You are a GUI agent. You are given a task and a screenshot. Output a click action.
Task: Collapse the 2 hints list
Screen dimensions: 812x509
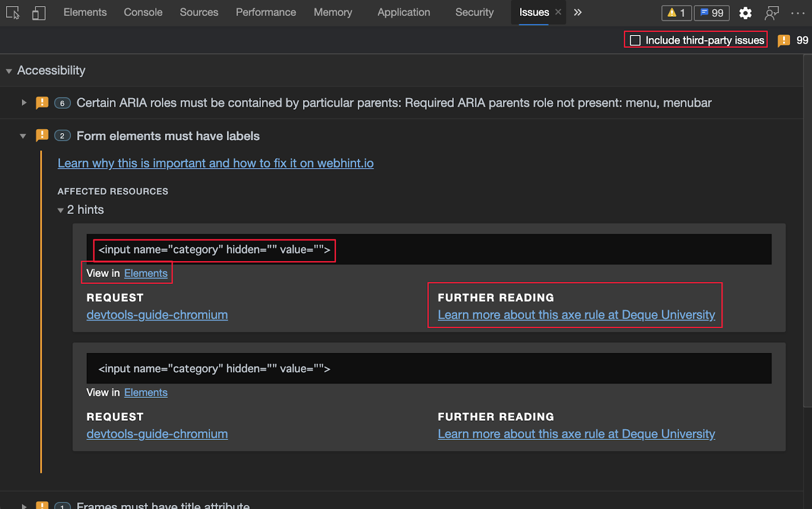click(60, 210)
